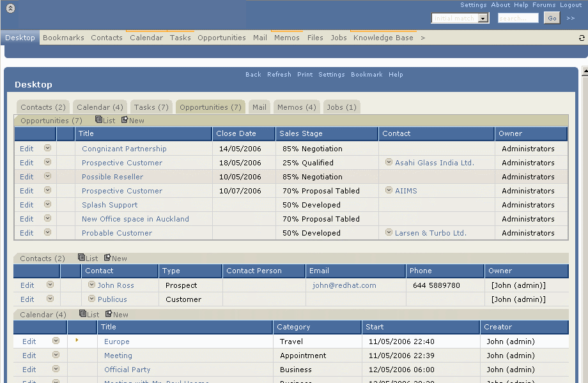Open the action menu in the John Ross row

coord(50,285)
